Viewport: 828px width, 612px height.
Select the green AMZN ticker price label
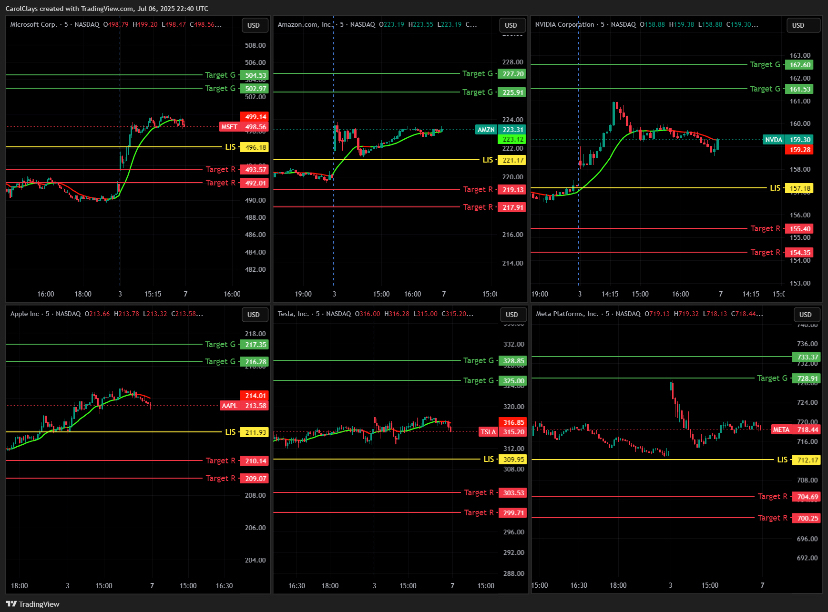(501, 129)
